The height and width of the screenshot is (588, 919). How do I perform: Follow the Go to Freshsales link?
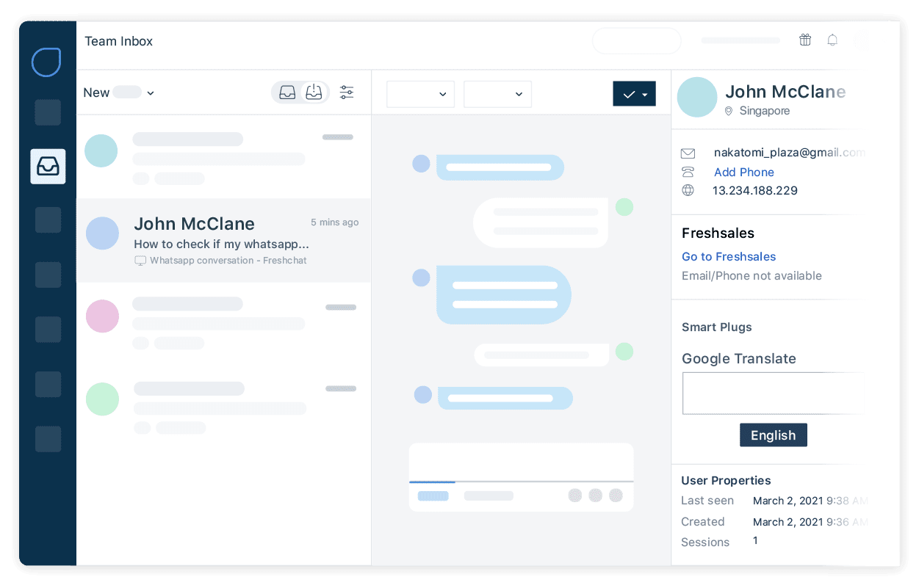[728, 256]
